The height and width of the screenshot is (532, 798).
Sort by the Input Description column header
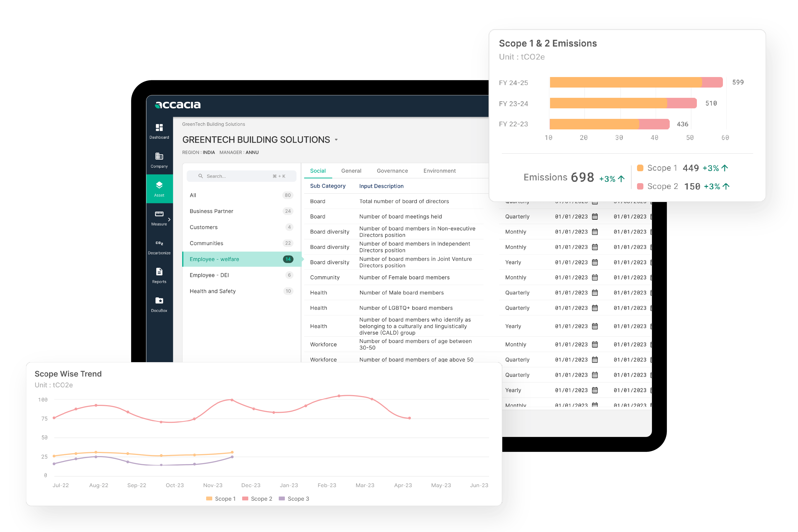(381, 186)
